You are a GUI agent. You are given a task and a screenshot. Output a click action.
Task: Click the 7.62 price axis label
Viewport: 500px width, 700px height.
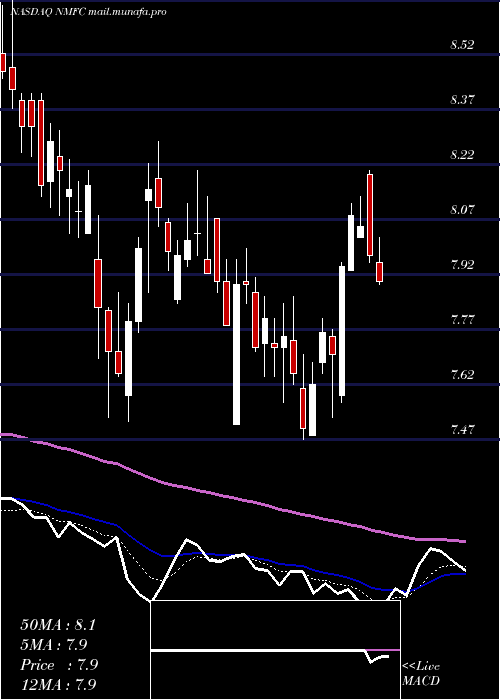coord(462,374)
